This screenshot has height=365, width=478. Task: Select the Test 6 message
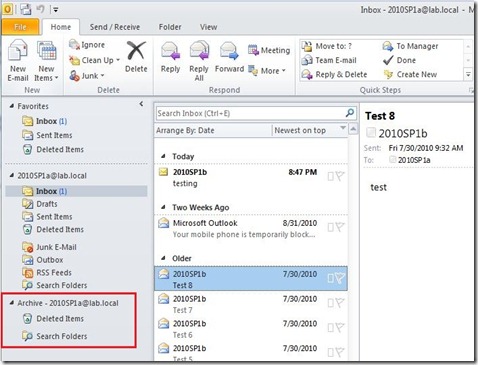tap(251, 329)
